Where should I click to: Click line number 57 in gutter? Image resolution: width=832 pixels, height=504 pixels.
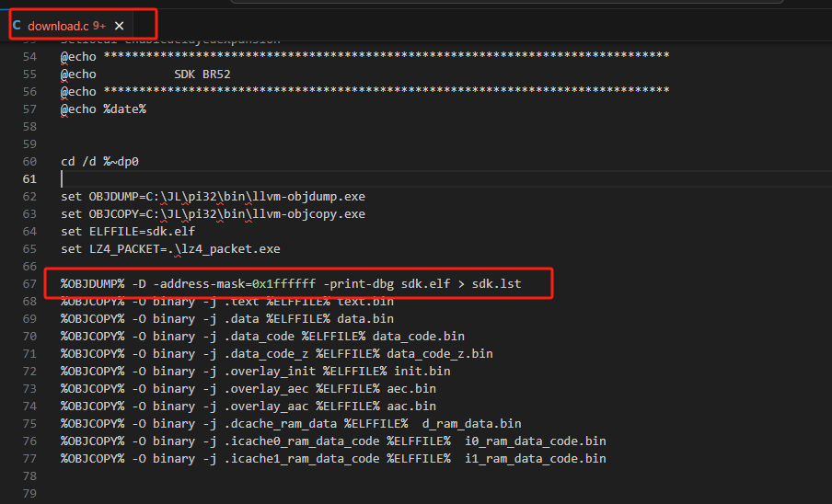[29, 109]
